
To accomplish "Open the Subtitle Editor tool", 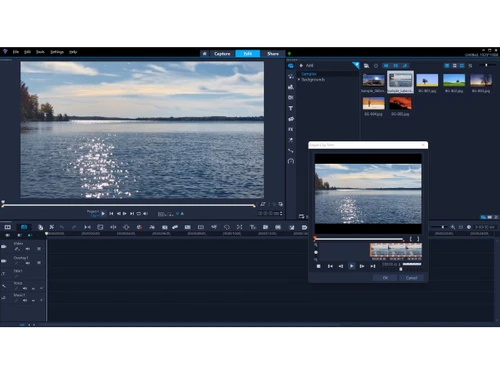I will (188, 227).
